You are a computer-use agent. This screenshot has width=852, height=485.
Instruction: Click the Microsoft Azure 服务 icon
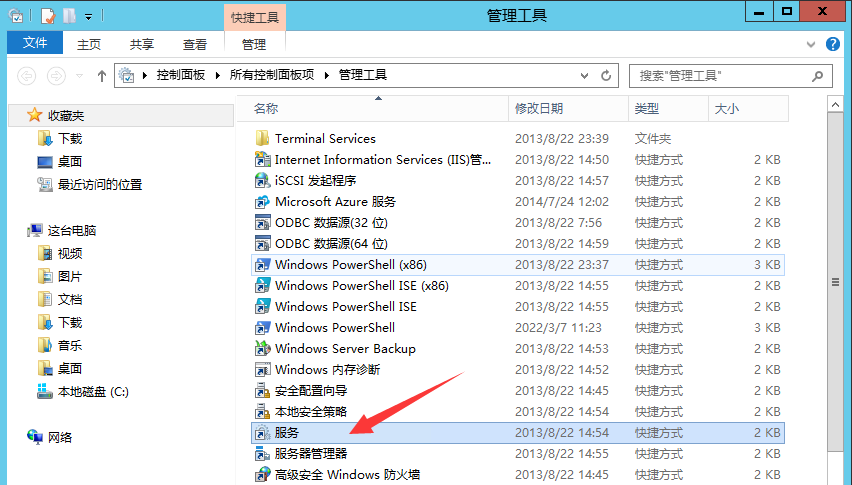263,201
